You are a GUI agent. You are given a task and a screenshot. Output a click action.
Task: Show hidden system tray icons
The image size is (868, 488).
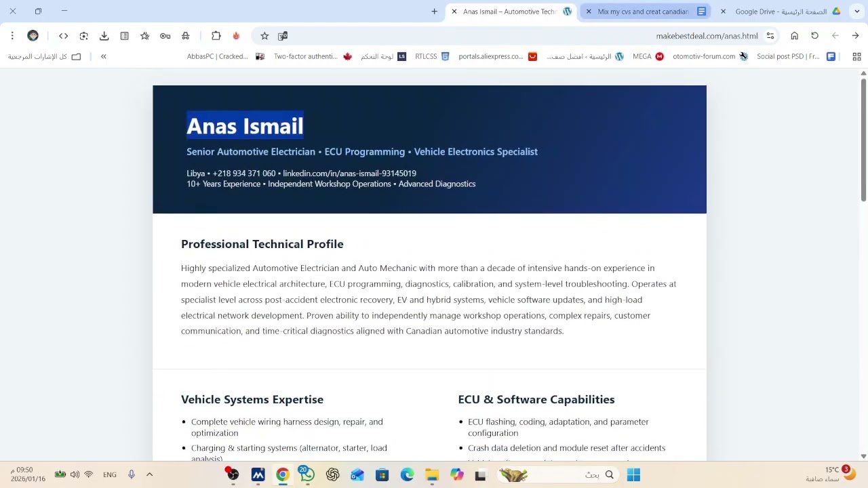[149, 474]
